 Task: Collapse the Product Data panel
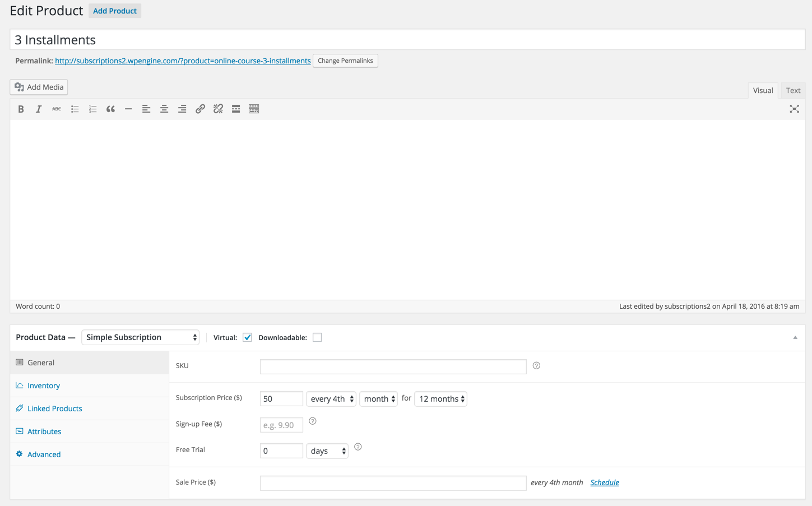[x=795, y=337]
